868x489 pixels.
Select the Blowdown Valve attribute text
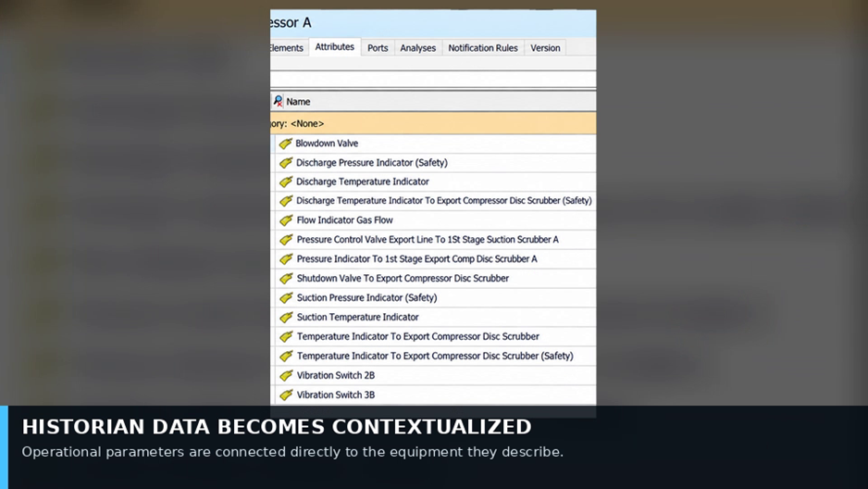(327, 144)
